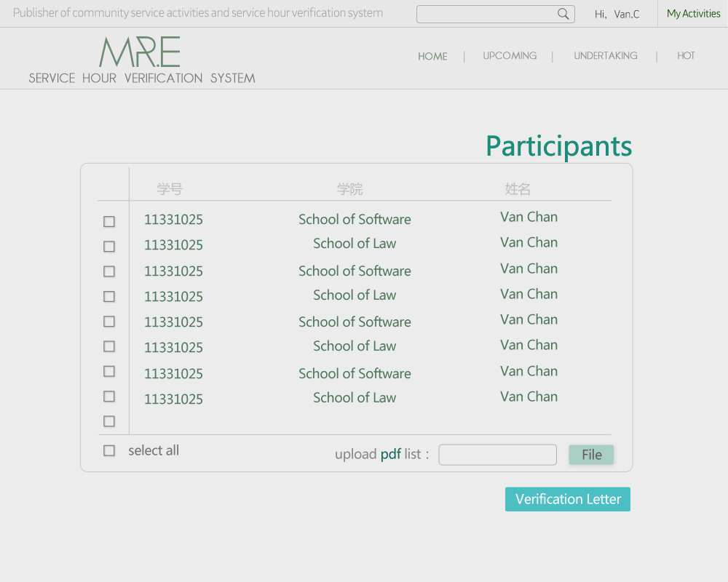Click the Hi, Van.C user greeting

coord(617,15)
